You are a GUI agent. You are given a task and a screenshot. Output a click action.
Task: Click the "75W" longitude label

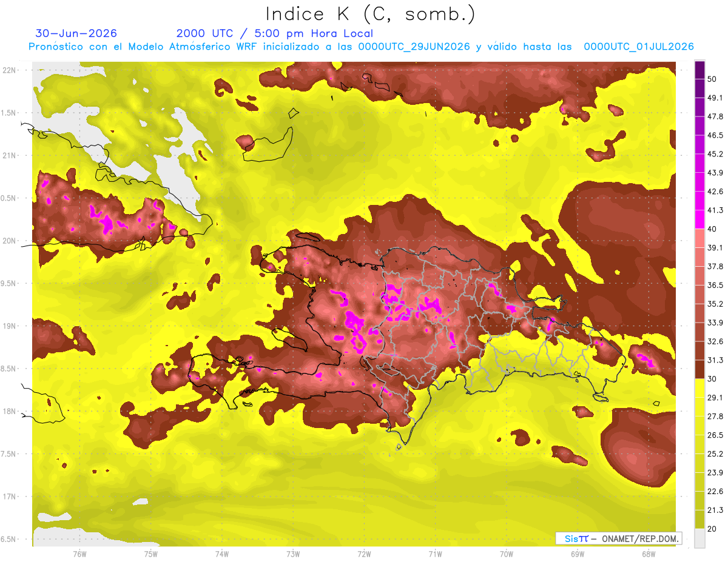pyautogui.click(x=151, y=554)
